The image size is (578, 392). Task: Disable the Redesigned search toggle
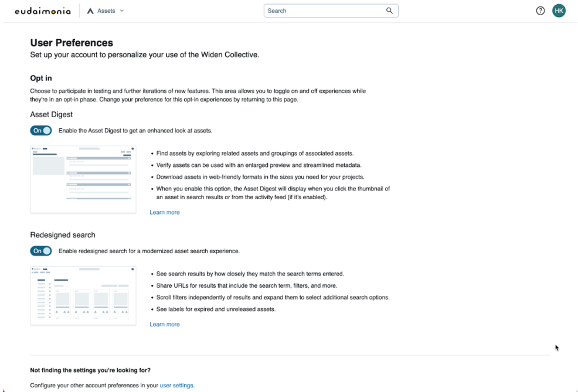(41, 251)
